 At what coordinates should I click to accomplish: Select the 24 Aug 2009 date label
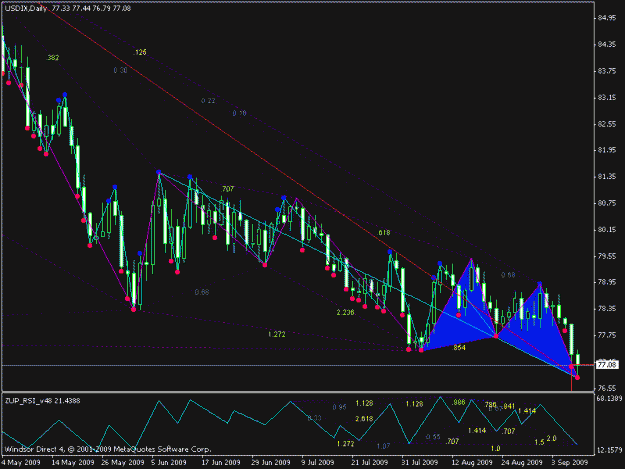click(522, 462)
